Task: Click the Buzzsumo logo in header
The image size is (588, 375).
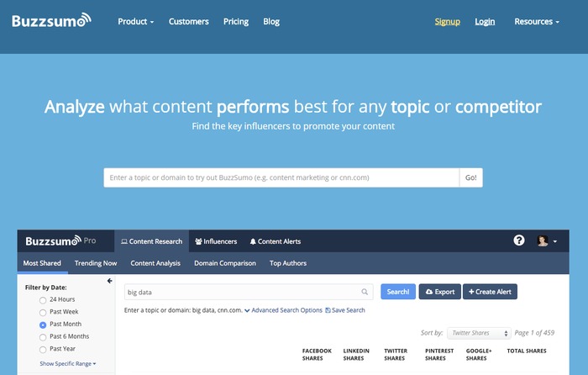Action: pyautogui.click(x=51, y=20)
